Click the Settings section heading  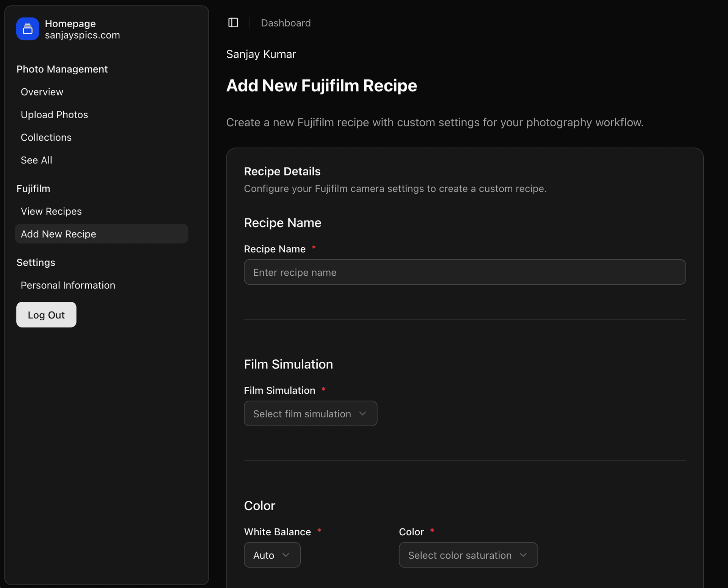(x=36, y=262)
